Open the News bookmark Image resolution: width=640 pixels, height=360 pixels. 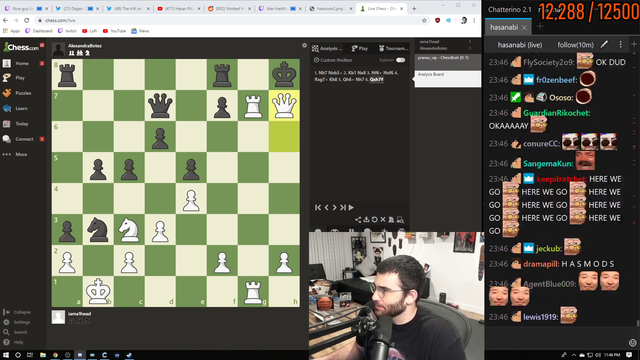click(140, 31)
